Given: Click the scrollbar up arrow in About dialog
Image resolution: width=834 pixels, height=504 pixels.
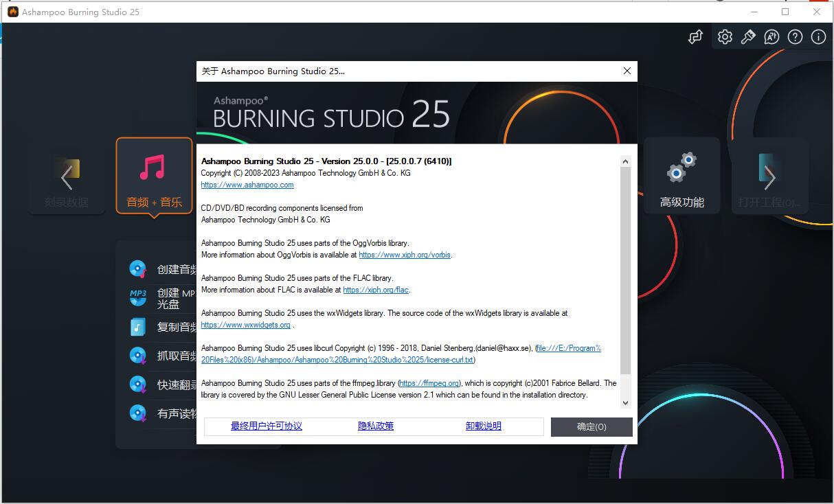Looking at the screenshot, I should coord(625,161).
